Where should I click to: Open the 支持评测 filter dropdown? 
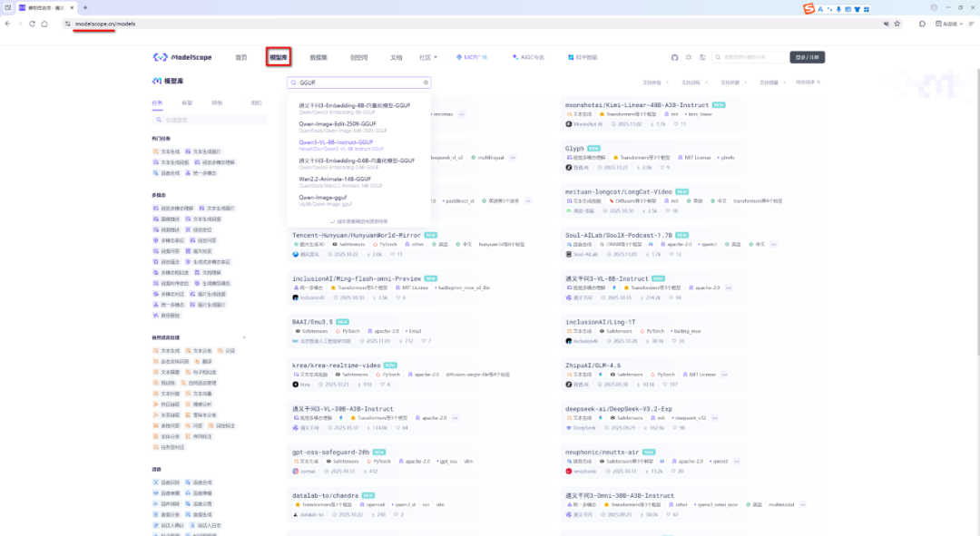pyautogui.click(x=732, y=83)
